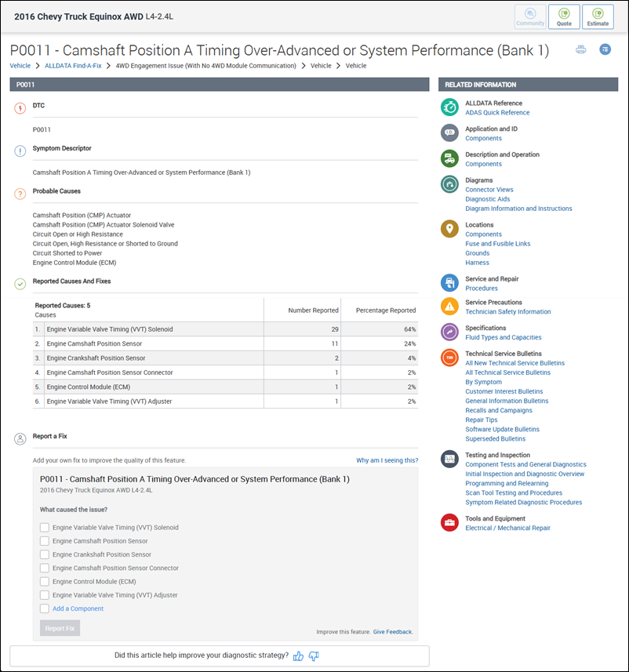Image resolution: width=629 pixels, height=672 pixels.
Task: Click the purple Specifications icon
Action: (449, 332)
